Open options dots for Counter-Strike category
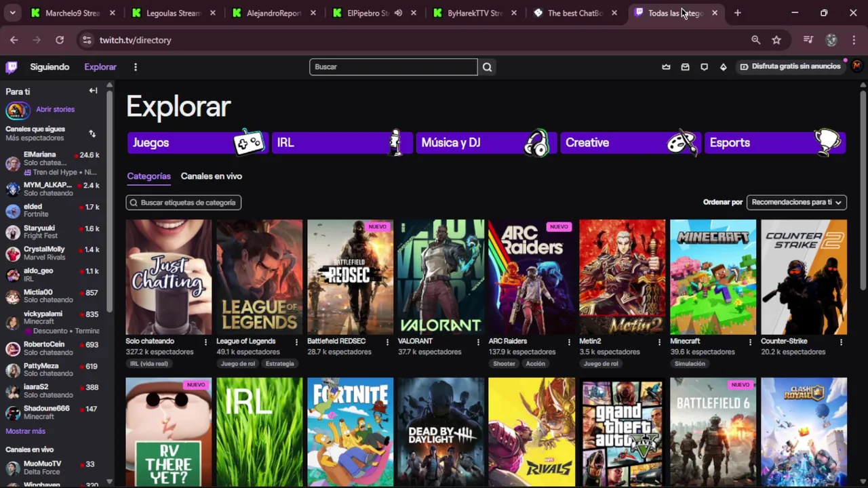The image size is (868, 488). 841,342
